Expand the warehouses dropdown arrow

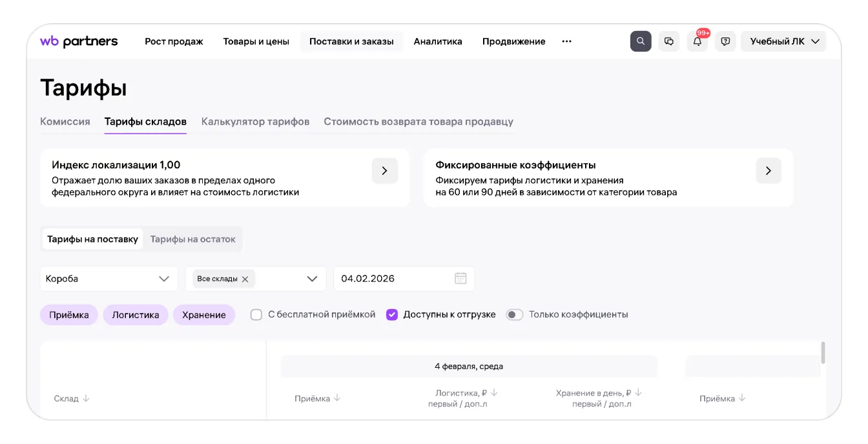point(312,279)
